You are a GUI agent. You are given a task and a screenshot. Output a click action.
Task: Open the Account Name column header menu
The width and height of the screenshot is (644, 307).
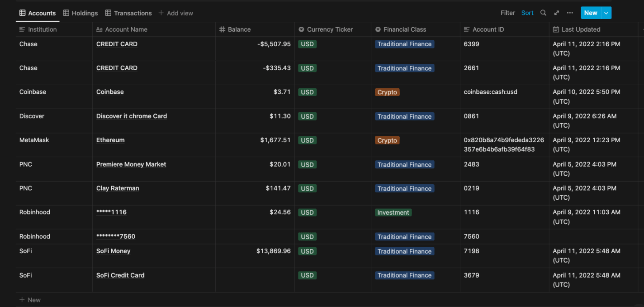pyautogui.click(x=154, y=29)
